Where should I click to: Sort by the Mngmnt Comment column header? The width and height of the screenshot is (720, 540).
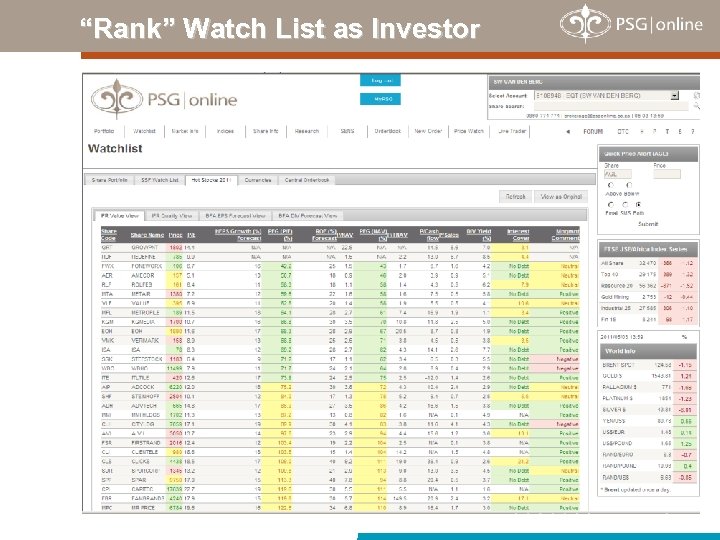click(565, 235)
